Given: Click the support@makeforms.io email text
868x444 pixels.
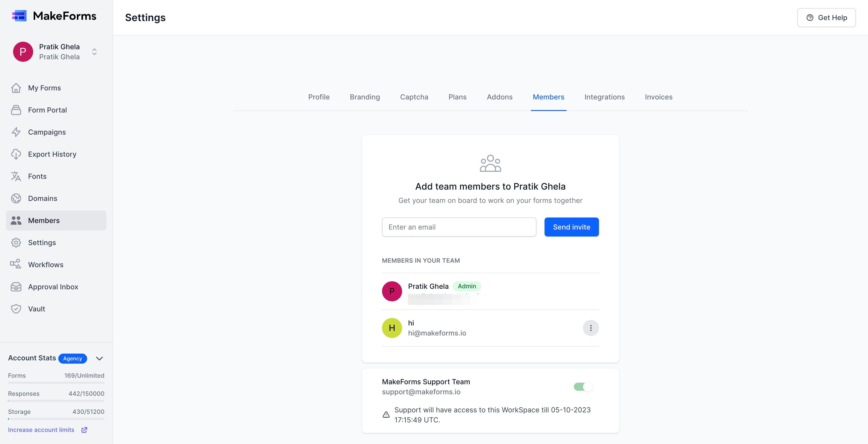Looking at the screenshot, I should [421, 392].
